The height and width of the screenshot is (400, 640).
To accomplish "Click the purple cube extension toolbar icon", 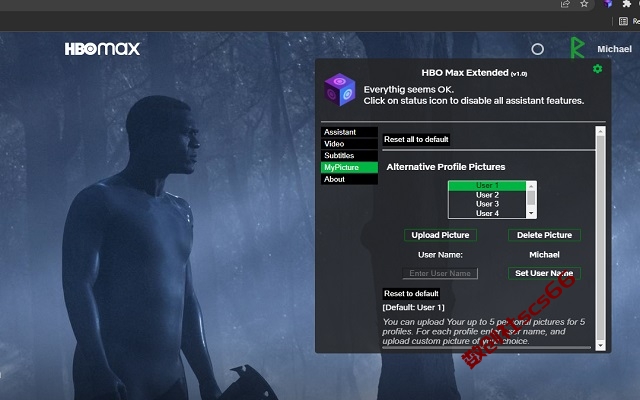I will tap(608, 4).
